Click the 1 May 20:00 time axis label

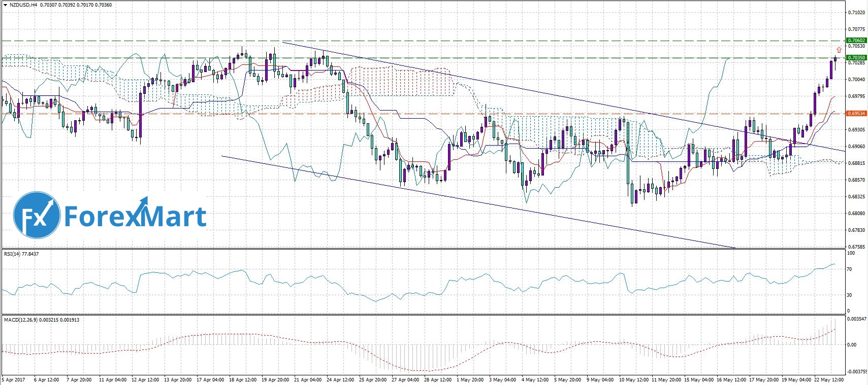pyautogui.click(x=470, y=380)
